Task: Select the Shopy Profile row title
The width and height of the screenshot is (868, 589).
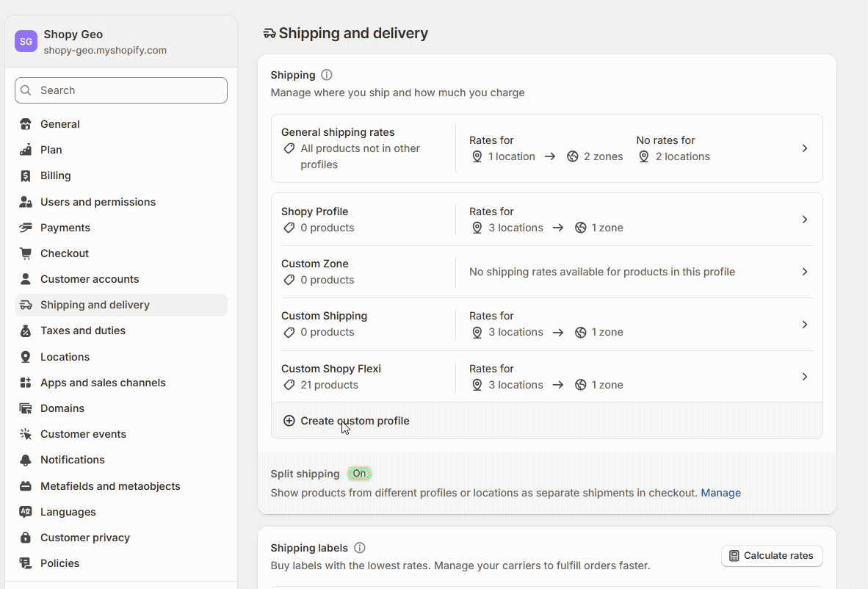Action: pyautogui.click(x=314, y=212)
